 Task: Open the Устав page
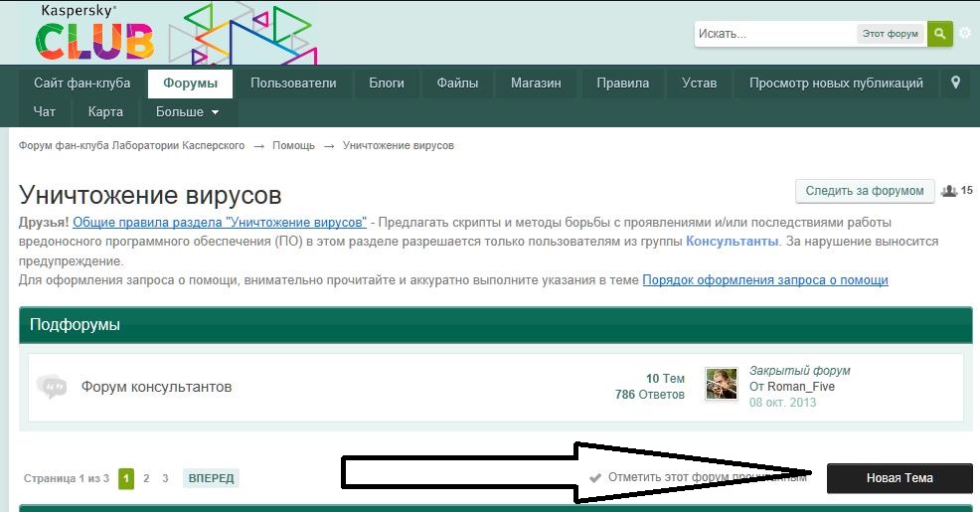[x=699, y=84]
